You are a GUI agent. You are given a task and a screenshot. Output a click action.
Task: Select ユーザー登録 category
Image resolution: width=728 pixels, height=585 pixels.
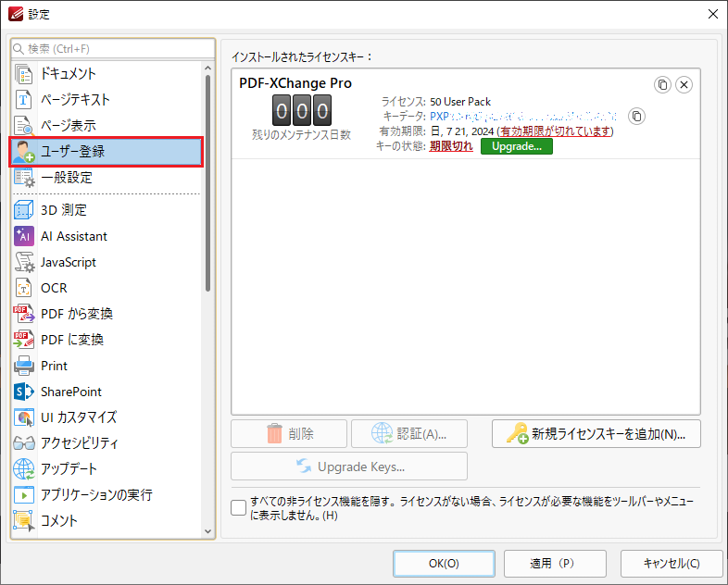click(106, 152)
